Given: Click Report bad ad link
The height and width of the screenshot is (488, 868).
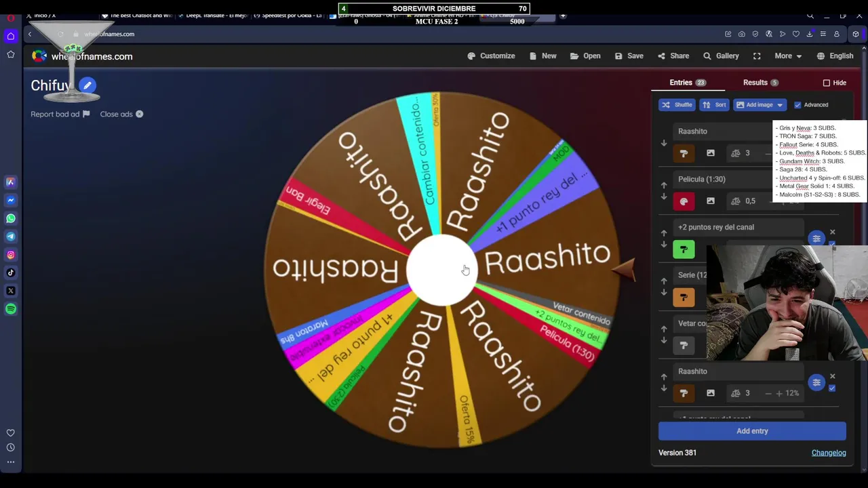Looking at the screenshot, I should 60,115.
